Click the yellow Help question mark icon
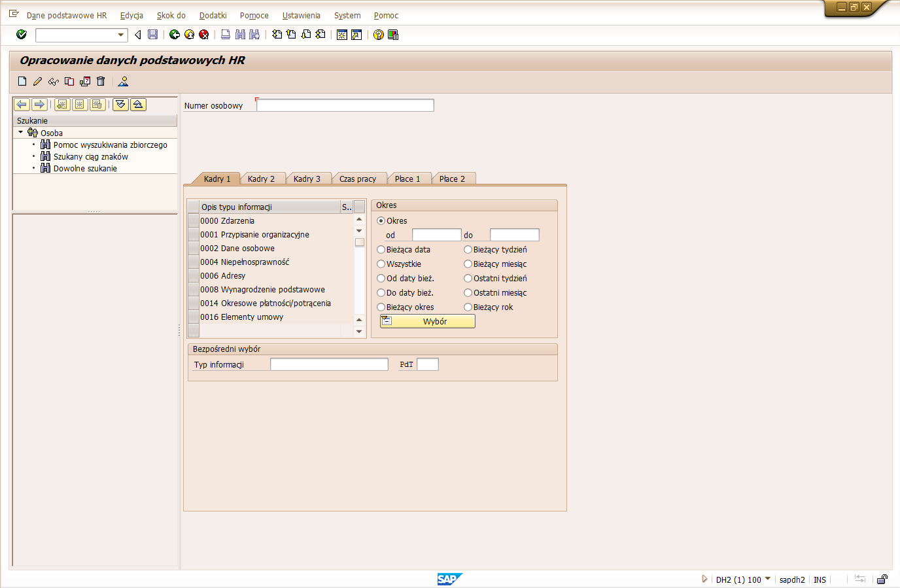Viewport: 900px width, 588px height. click(379, 35)
